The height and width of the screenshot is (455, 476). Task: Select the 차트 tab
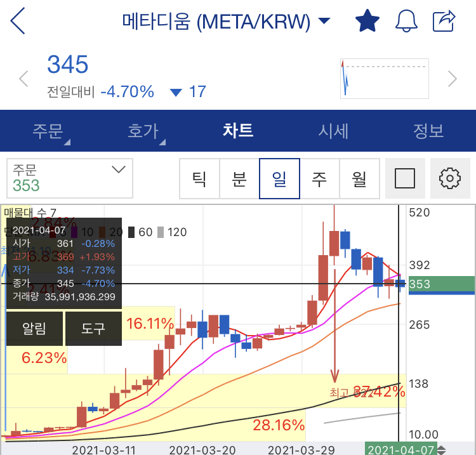click(238, 131)
